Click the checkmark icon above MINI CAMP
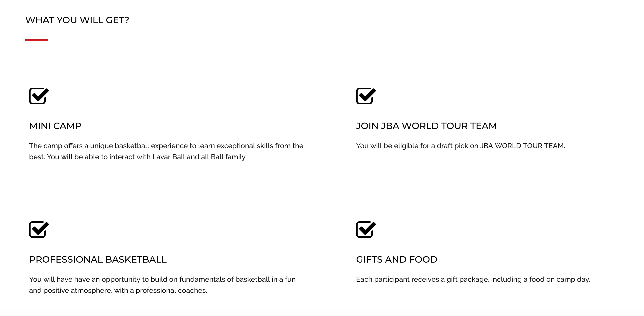This screenshot has height=316, width=644. click(39, 96)
